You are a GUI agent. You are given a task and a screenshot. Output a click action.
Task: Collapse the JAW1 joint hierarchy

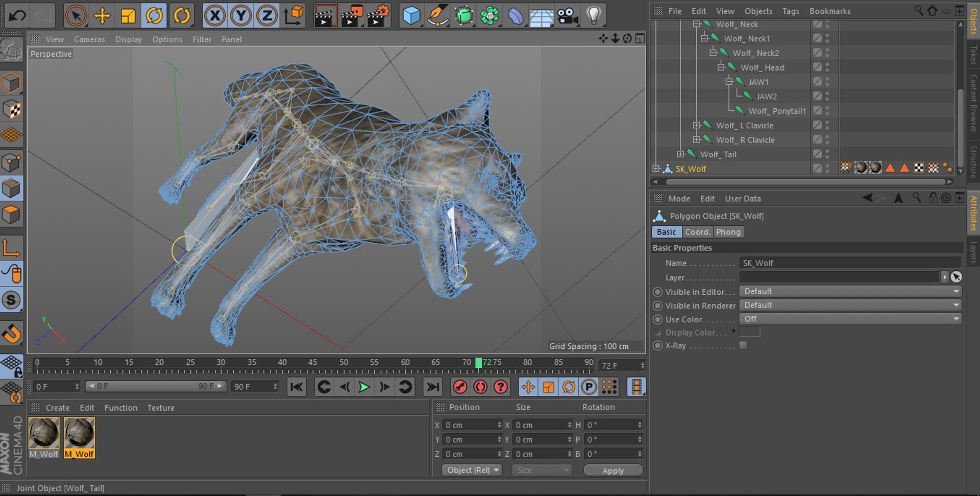[729, 82]
